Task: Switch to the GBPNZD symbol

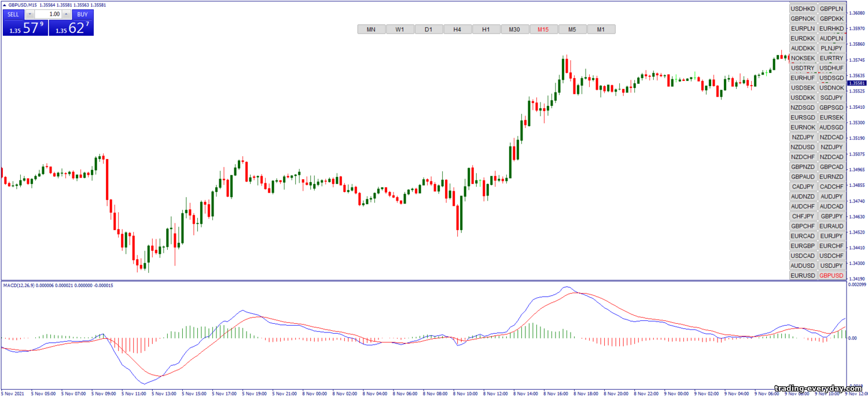Action: [803, 167]
